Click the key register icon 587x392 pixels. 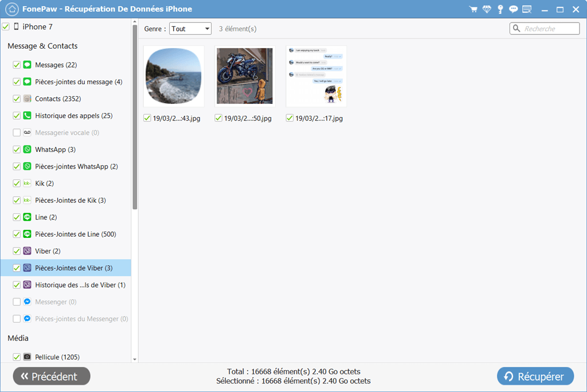pos(500,9)
